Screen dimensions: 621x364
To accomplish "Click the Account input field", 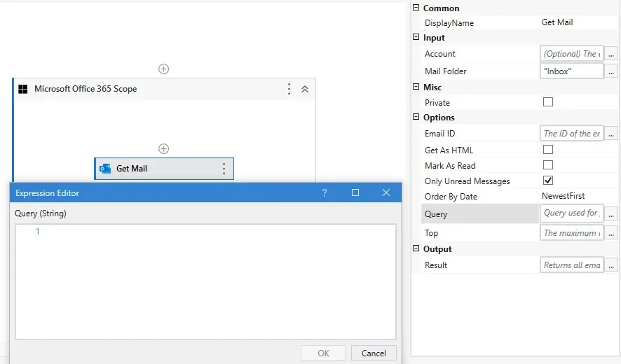I will coord(571,53).
